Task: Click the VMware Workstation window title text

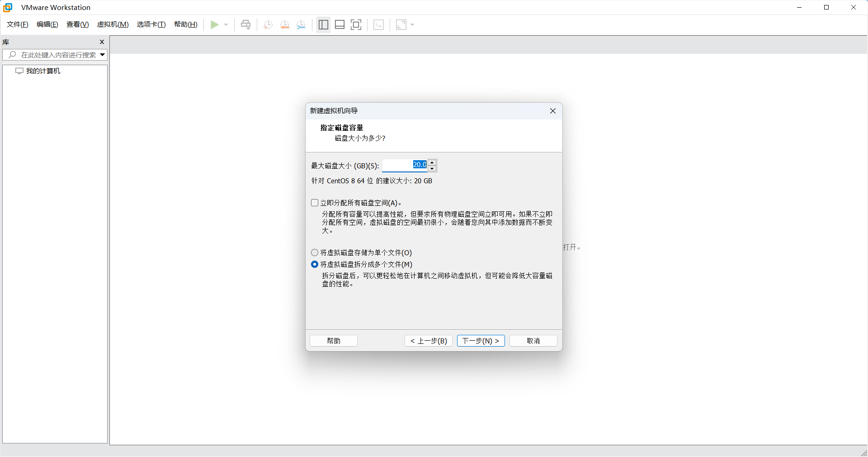Action: click(56, 7)
